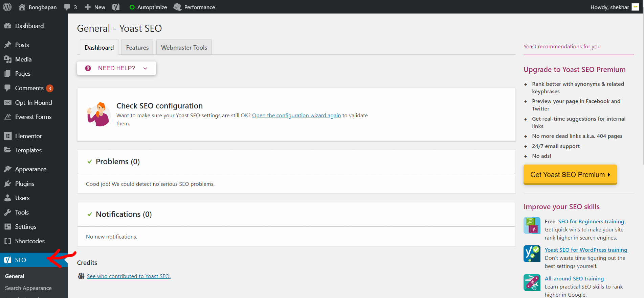Open the Performance cube icon
Image resolution: width=644 pixels, height=298 pixels.
(178, 7)
